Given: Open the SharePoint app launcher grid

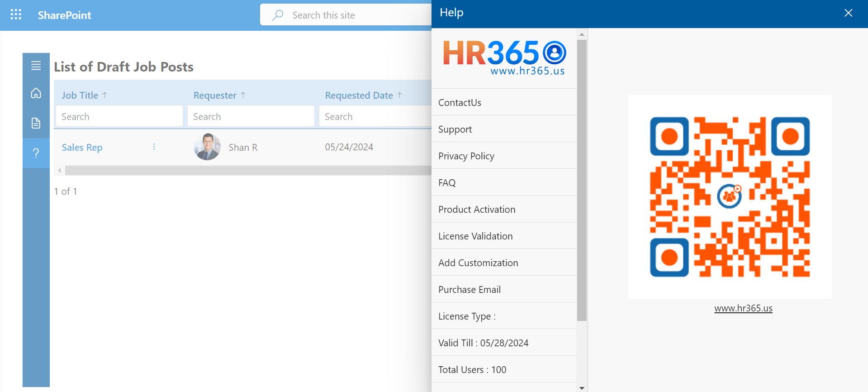Looking at the screenshot, I should [16, 14].
